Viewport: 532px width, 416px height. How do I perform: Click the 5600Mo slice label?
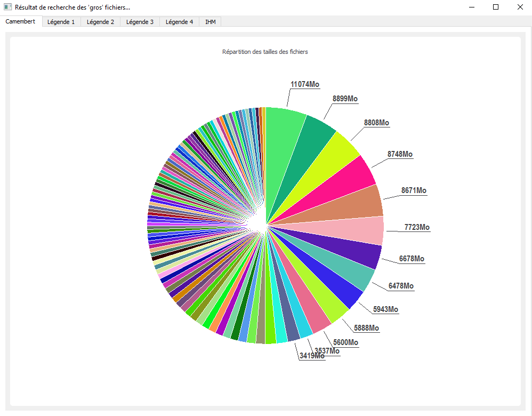click(x=345, y=342)
